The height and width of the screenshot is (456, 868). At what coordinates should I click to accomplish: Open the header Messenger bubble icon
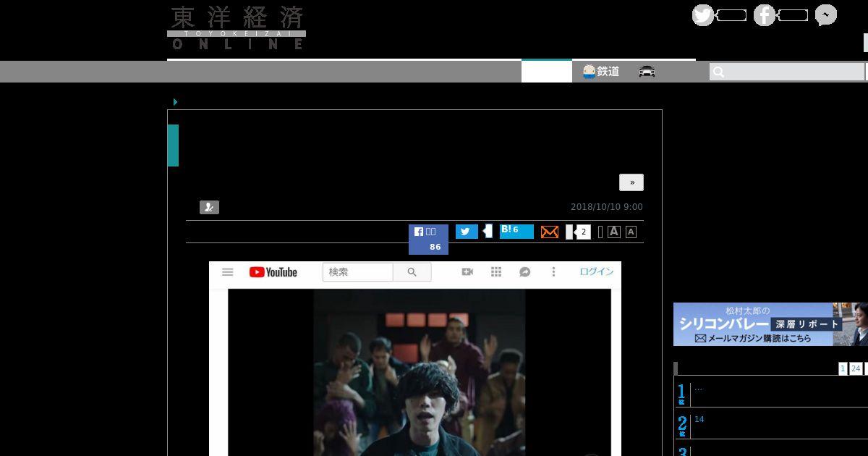(x=826, y=15)
